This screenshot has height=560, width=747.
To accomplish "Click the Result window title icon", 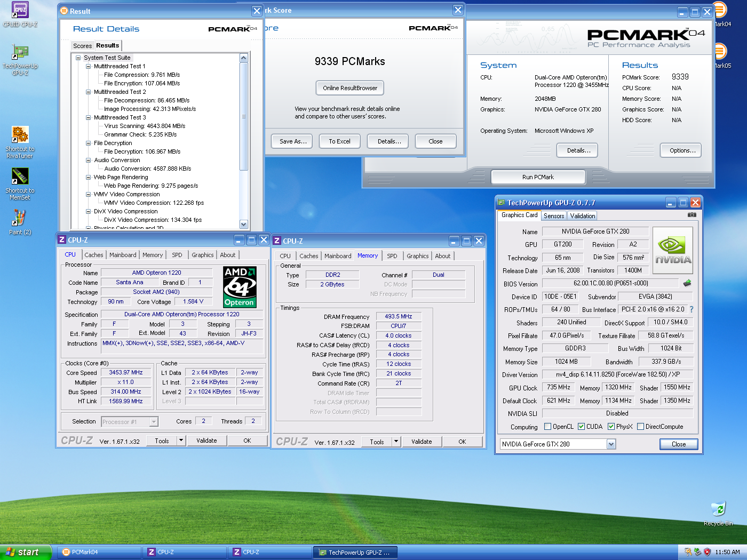I will pyautogui.click(x=64, y=11).
